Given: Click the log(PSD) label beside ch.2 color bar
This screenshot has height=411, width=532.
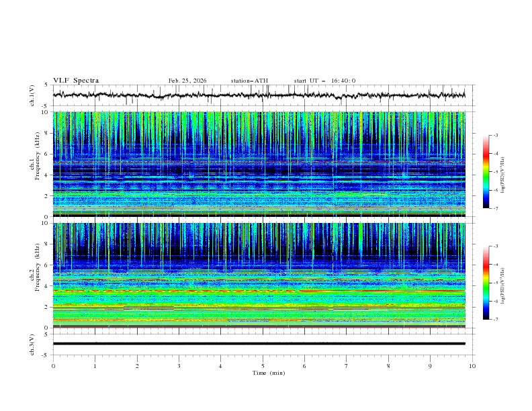Looking at the screenshot, I should [502, 286].
